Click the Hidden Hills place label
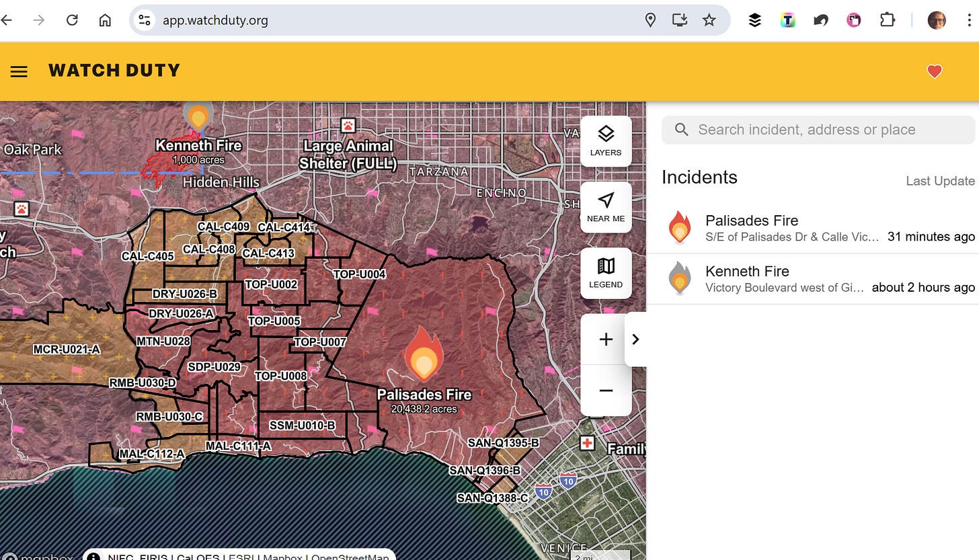Image resolution: width=979 pixels, height=560 pixels. pos(221,182)
